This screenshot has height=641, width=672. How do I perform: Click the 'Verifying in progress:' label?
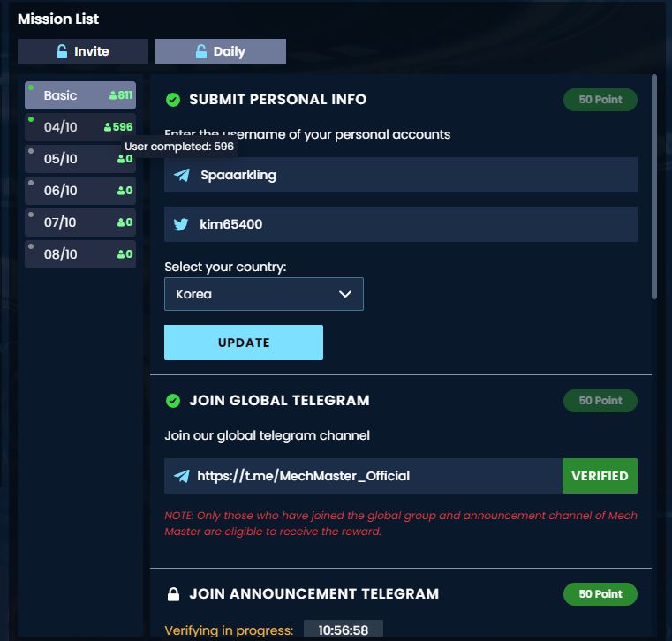tap(229, 630)
